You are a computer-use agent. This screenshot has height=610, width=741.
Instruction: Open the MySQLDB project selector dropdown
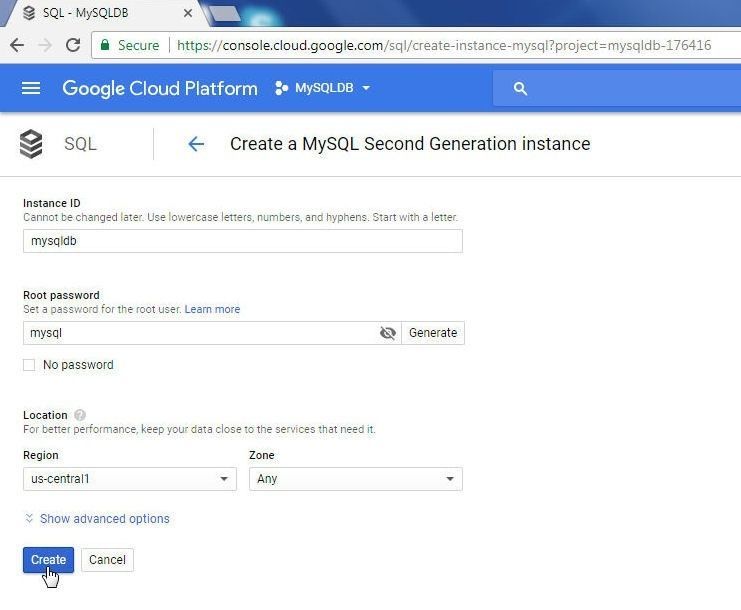(x=323, y=88)
